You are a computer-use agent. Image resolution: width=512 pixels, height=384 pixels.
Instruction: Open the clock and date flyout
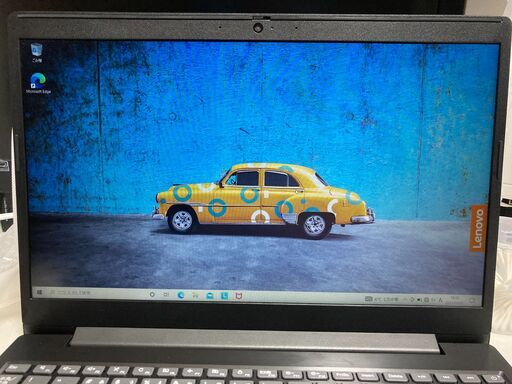tap(455, 299)
